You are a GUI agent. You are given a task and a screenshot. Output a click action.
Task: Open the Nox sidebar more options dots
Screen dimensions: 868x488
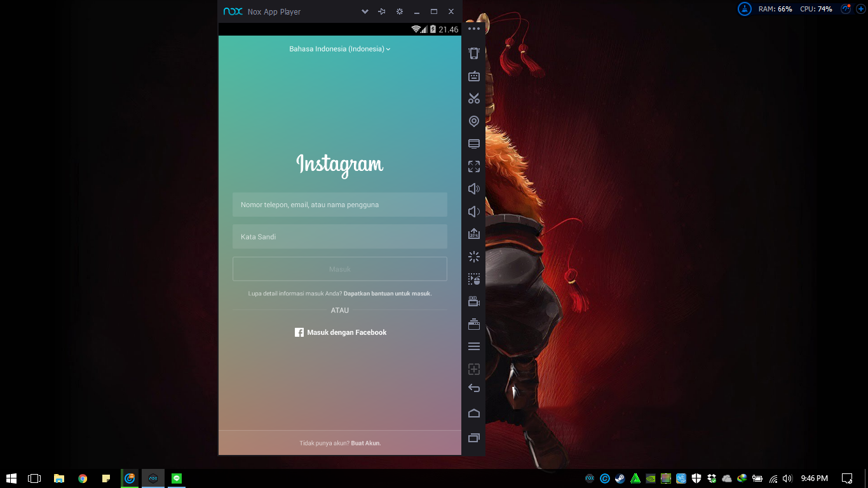click(473, 29)
